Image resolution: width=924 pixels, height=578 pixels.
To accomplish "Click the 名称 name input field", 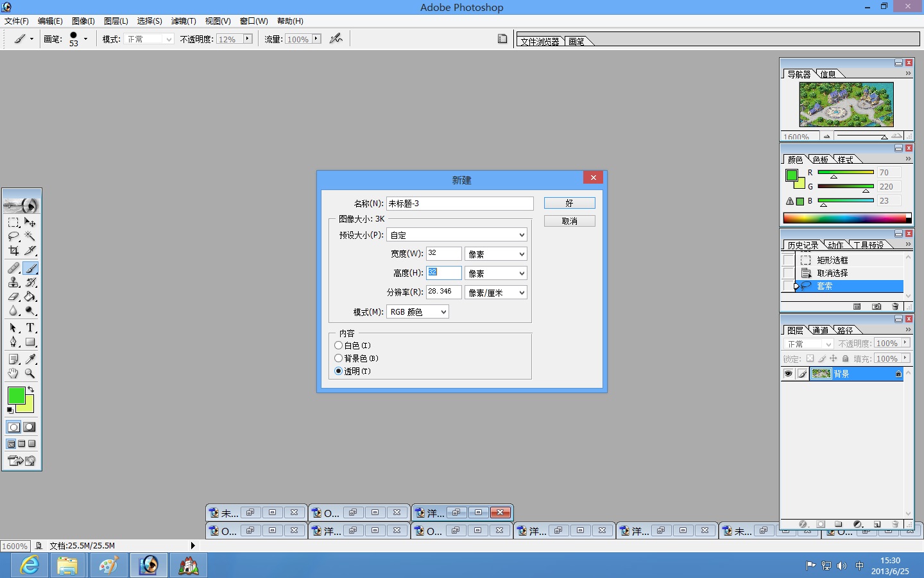I will [x=460, y=204].
